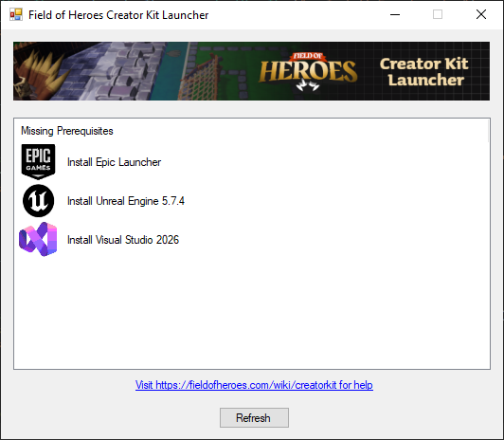Image resolution: width=504 pixels, height=440 pixels.
Task: Click the Epic Games logo icon
Action: (38, 161)
